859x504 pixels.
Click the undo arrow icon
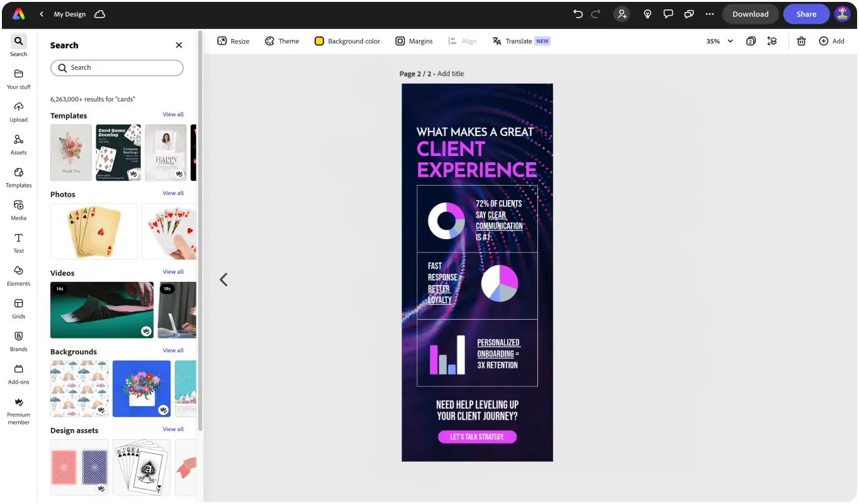578,14
